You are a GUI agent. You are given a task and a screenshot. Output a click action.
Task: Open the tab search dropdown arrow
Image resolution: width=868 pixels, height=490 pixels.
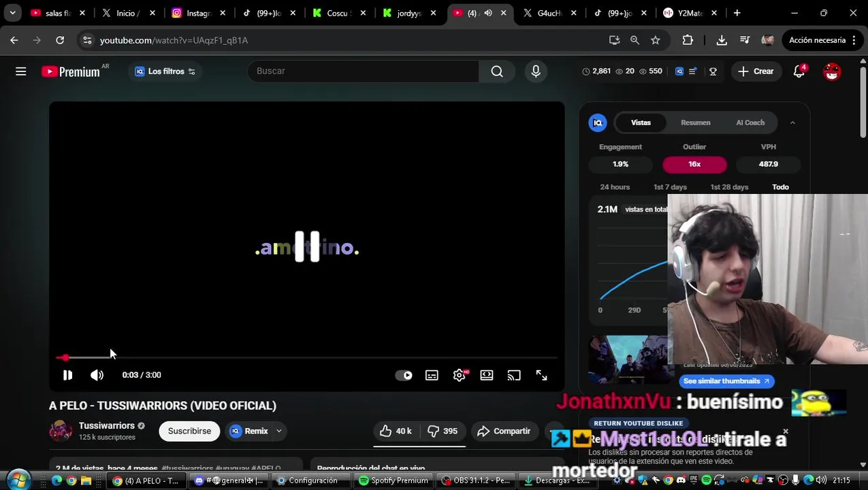12,13
